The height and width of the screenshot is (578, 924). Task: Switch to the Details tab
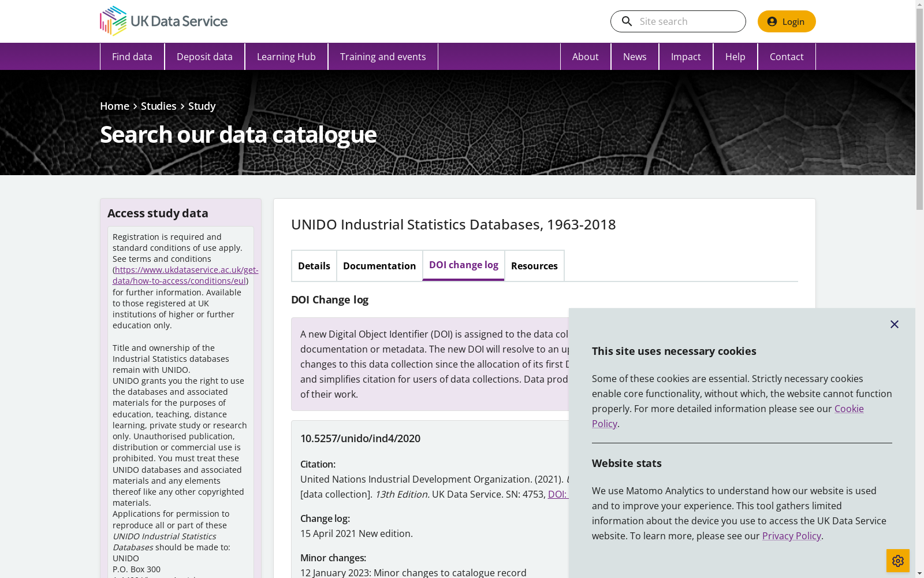click(314, 266)
